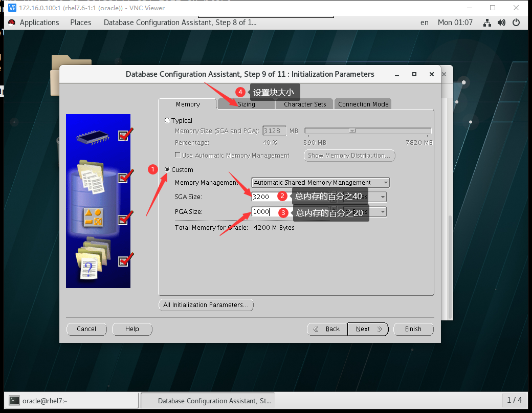532x413 pixels.
Task: Close the window behind the DBCA dialog
Action: pyautogui.click(x=444, y=74)
